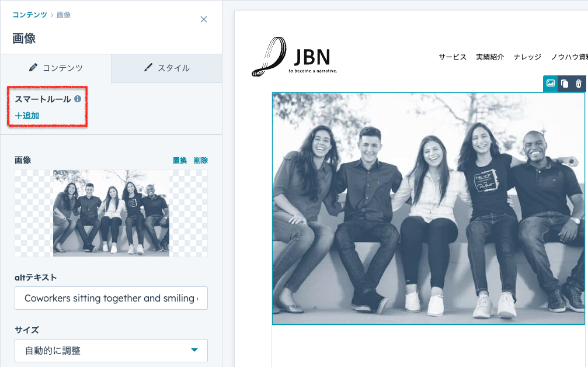588x367 pixels.
Task: Delete the module with the trash icon
Action: [x=579, y=84]
